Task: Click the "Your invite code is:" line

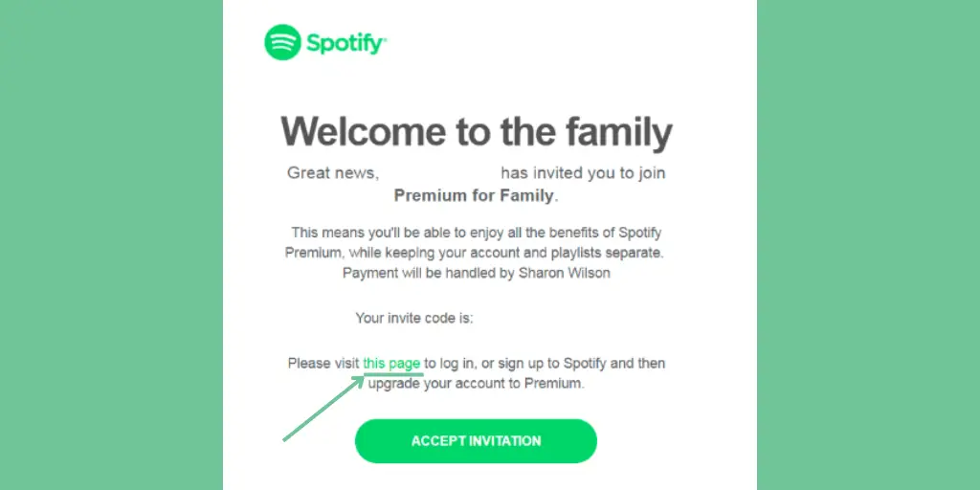Action: point(414,318)
